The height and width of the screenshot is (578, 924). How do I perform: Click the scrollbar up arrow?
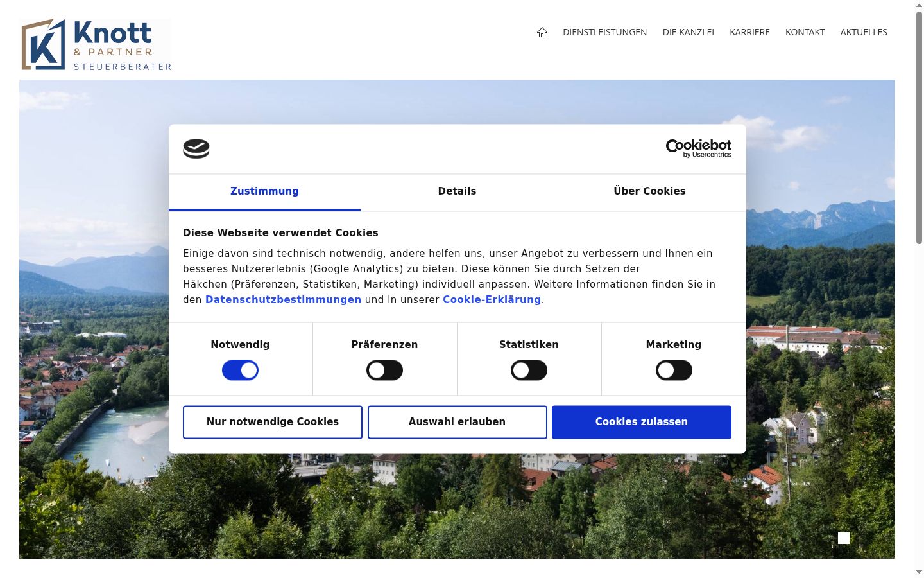(919, 5)
